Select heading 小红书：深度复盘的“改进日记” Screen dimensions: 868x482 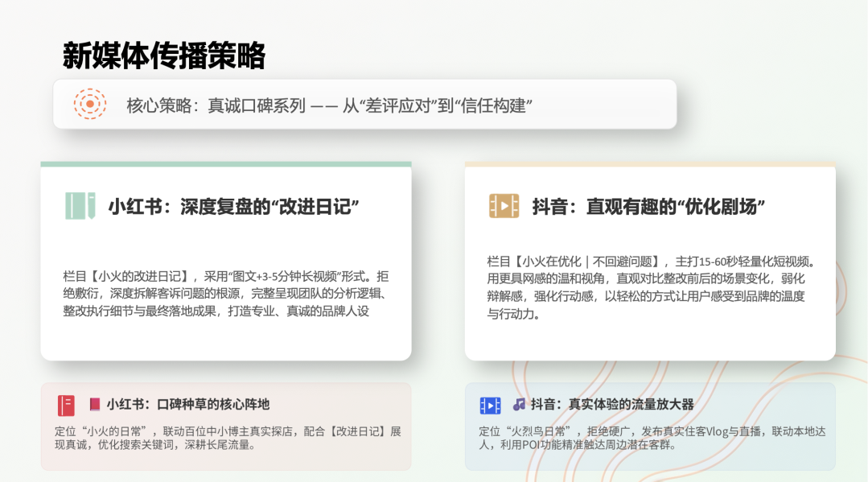pyautogui.click(x=233, y=207)
